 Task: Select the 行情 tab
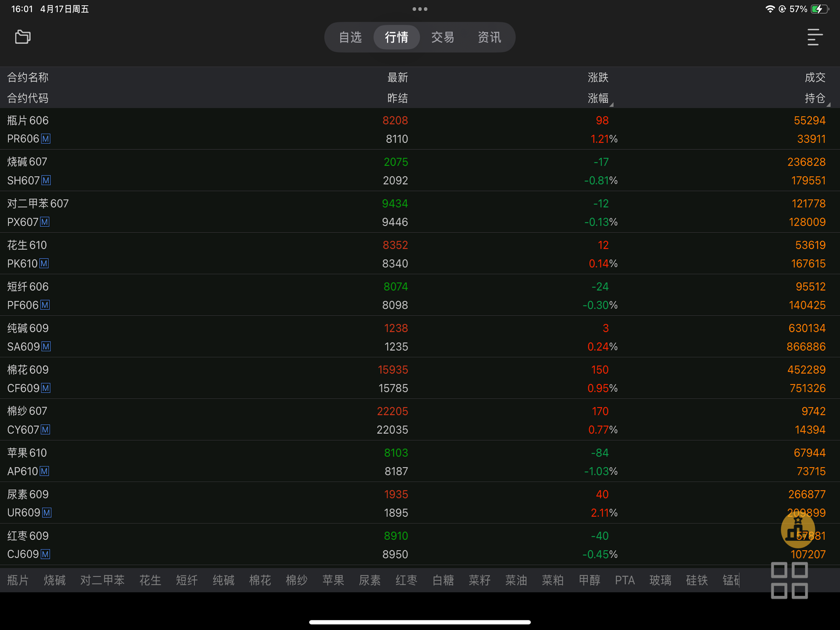click(x=396, y=37)
